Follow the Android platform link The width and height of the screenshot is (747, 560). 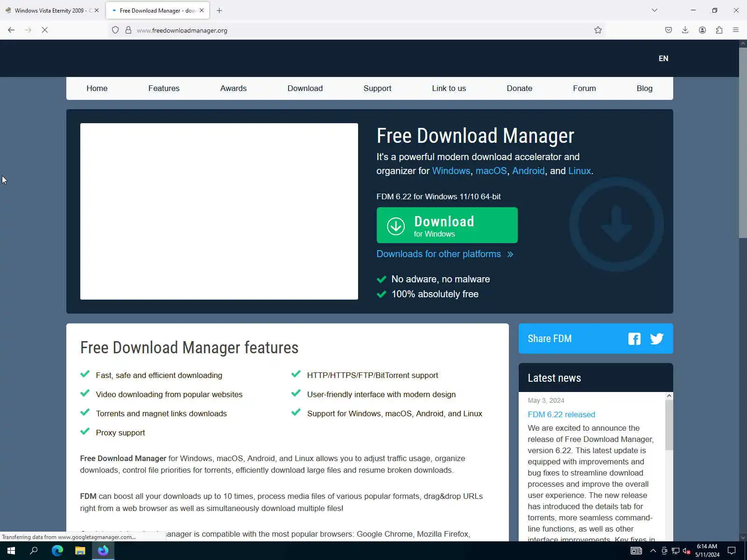tap(529, 171)
